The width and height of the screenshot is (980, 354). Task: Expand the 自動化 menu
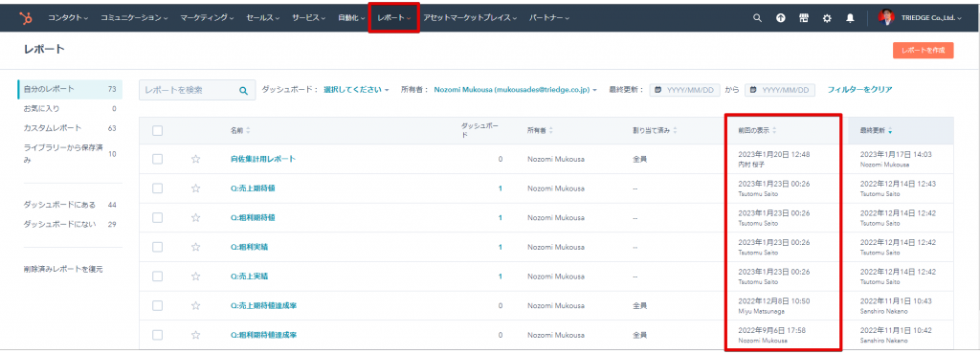pos(351,18)
